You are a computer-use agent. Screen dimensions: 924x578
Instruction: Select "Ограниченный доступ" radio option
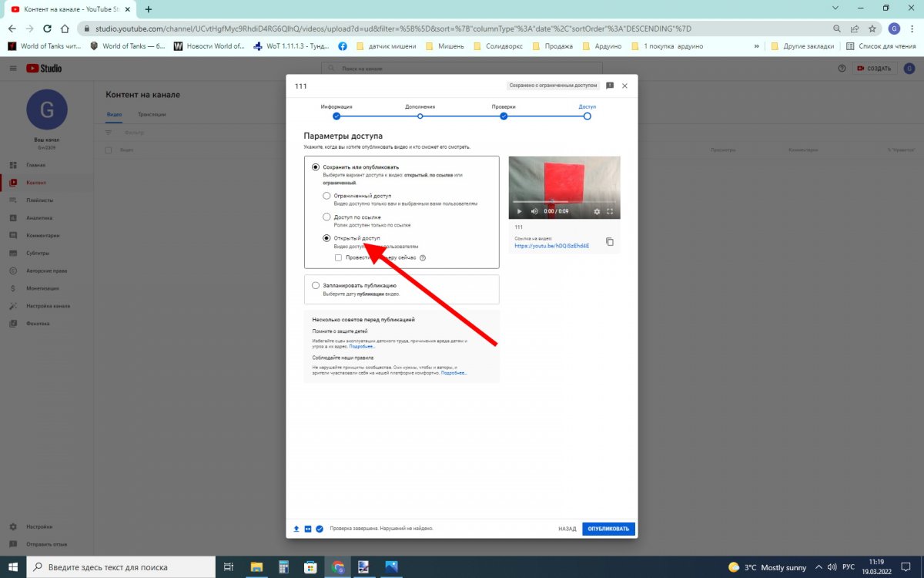326,196
